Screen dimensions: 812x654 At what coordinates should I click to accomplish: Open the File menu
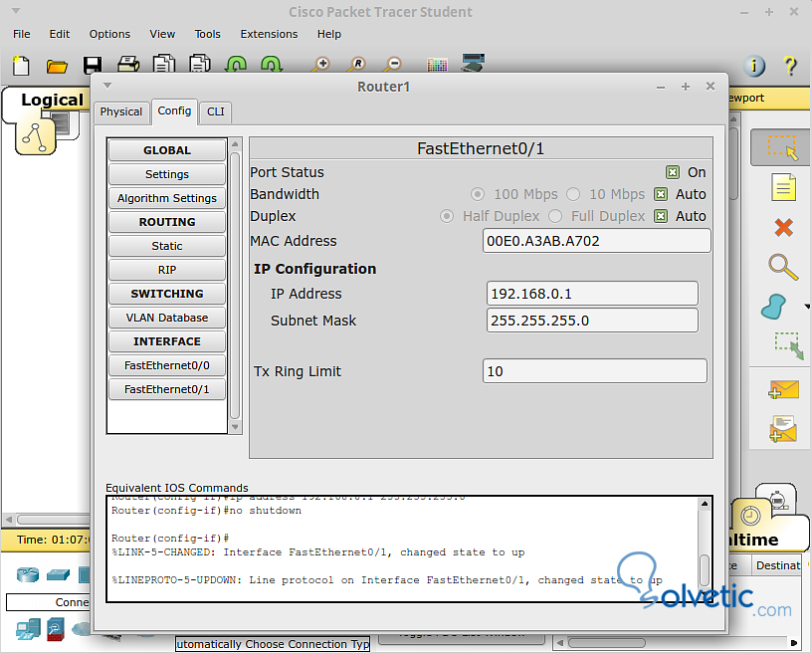click(21, 34)
